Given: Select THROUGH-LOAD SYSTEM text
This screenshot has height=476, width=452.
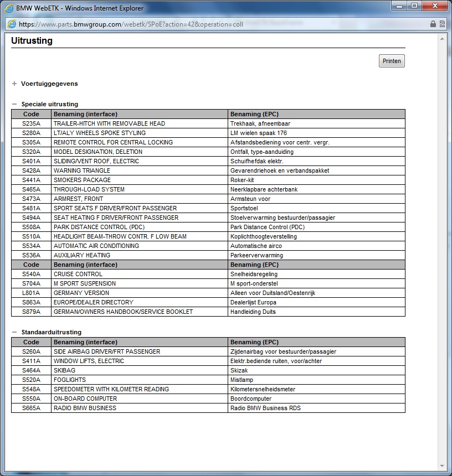Looking at the screenshot, I should tap(89, 189).
